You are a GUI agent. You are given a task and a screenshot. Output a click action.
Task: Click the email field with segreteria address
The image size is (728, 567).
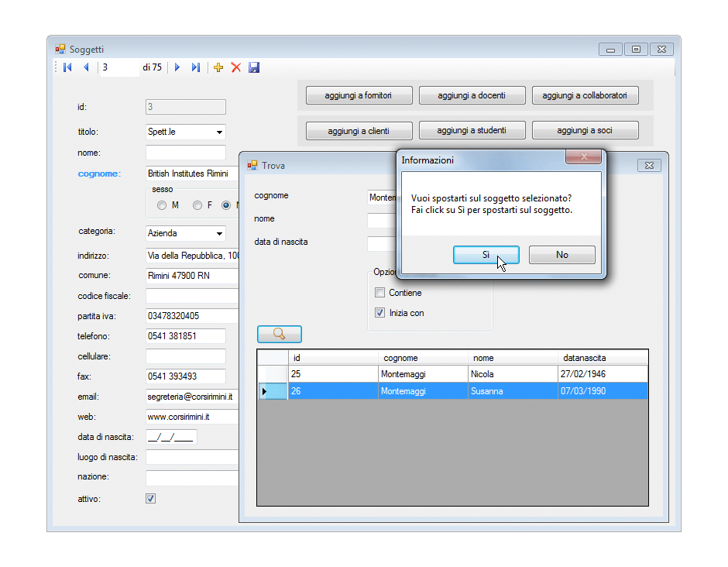click(192, 397)
